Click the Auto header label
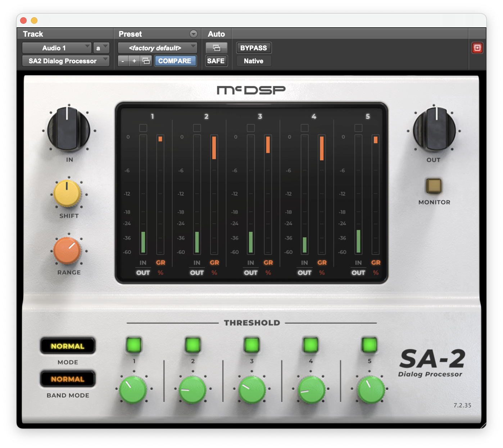 [x=216, y=34]
